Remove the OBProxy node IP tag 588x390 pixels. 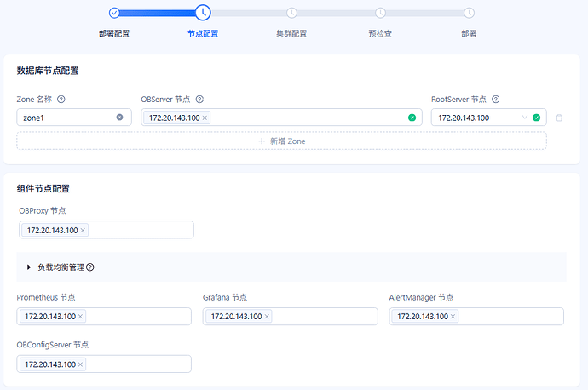(x=83, y=231)
